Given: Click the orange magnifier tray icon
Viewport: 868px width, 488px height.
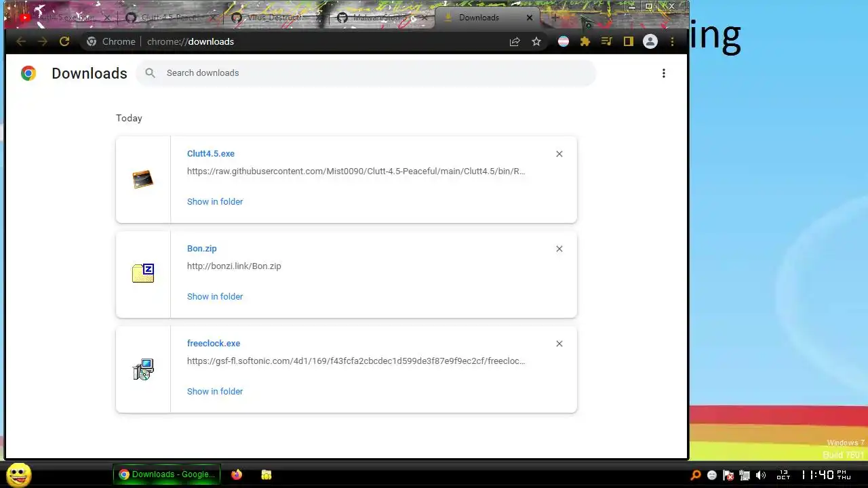Looking at the screenshot, I should tap(695, 475).
